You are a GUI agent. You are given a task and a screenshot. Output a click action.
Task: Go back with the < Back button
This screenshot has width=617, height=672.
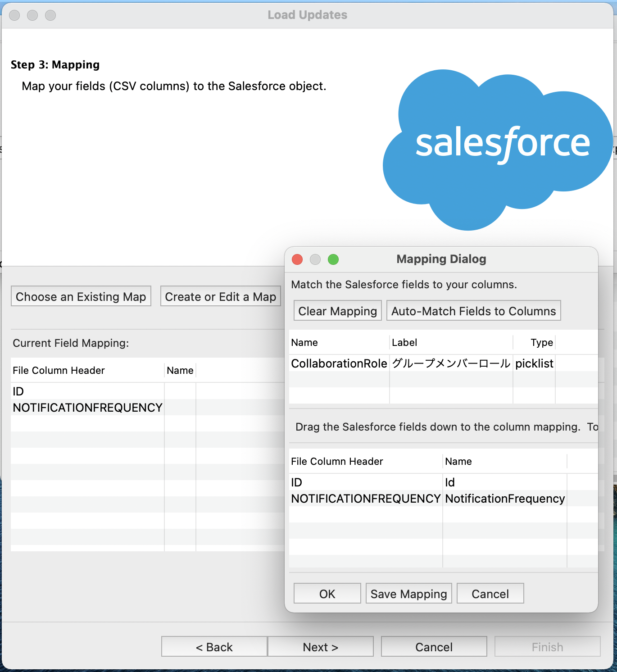tap(214, 647)
